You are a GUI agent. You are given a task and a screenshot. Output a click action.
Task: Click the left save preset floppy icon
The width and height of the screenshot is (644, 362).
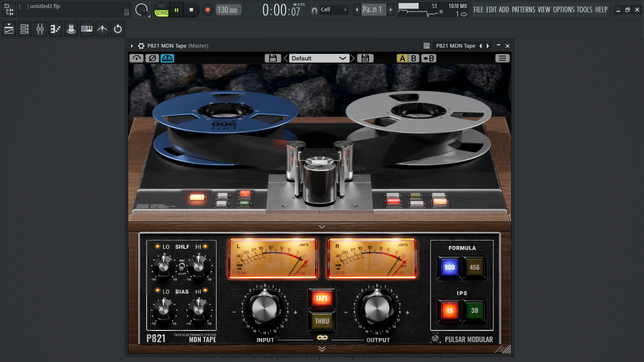tap(272, 58)
